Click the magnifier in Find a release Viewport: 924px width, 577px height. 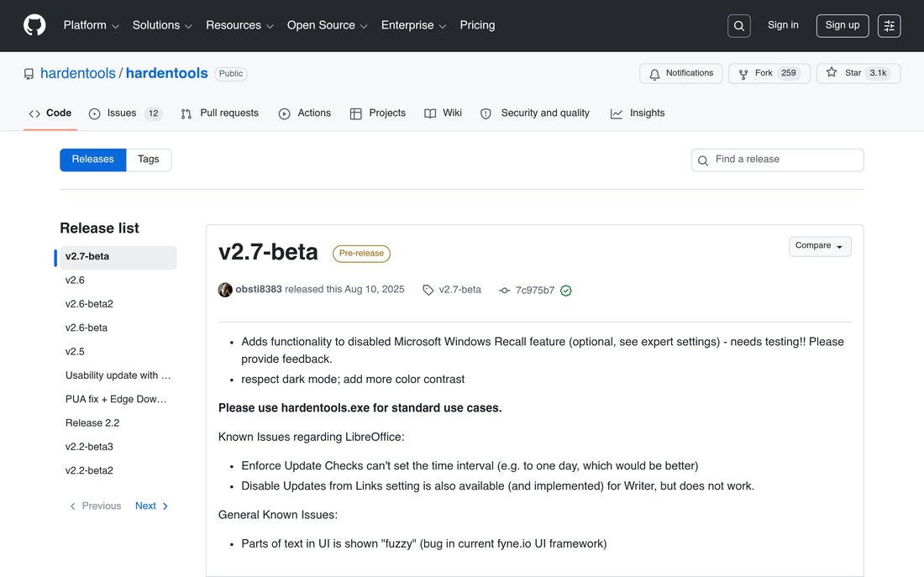pyautogui.click(x=702, y=160)
